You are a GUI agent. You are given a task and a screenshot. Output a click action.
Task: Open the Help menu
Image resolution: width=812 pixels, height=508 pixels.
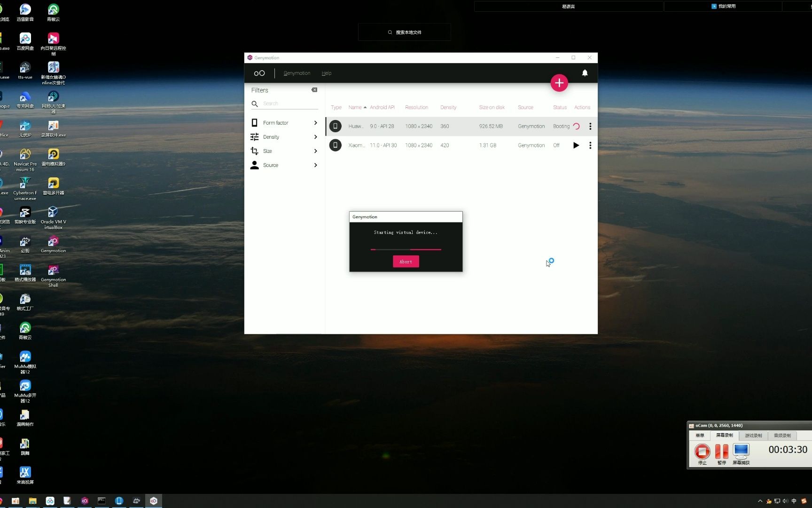[327, 73]
